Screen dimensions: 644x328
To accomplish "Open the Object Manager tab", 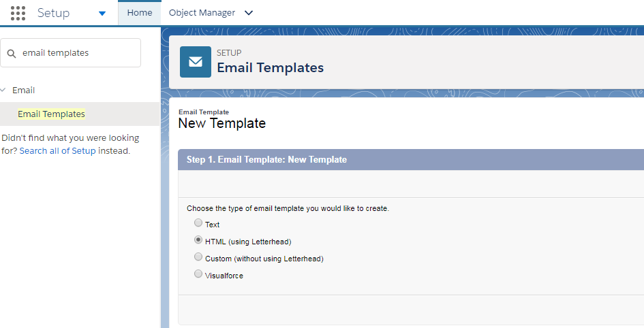I will pos(202,13).
